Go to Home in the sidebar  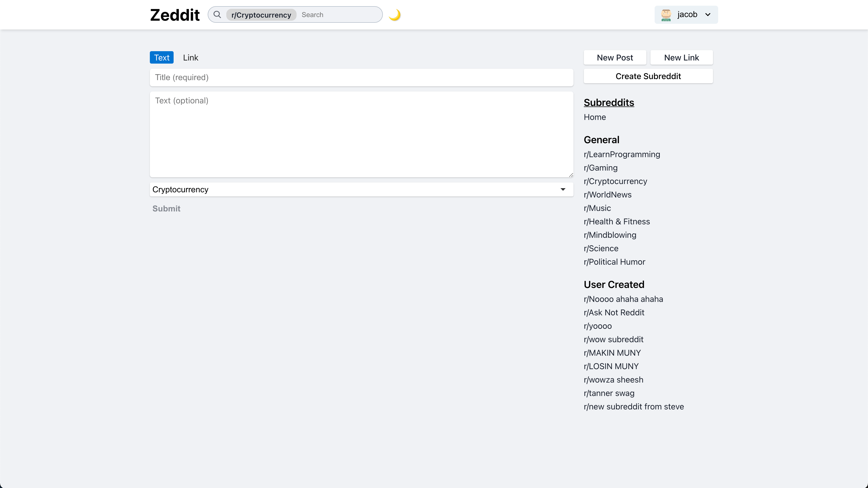tap(595, 117)
